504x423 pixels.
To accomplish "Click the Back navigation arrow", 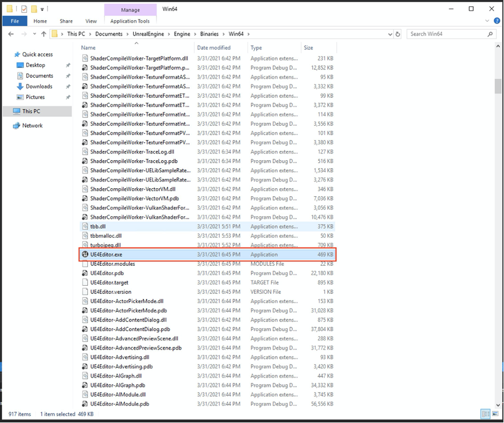I will click(x=11, y=34).
